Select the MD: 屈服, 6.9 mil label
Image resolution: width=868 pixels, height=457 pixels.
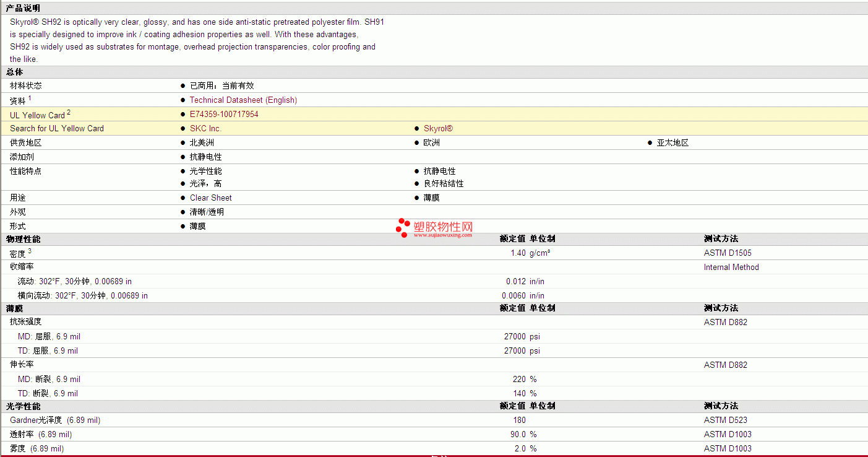pyautogui.click(x=49, y=336)
